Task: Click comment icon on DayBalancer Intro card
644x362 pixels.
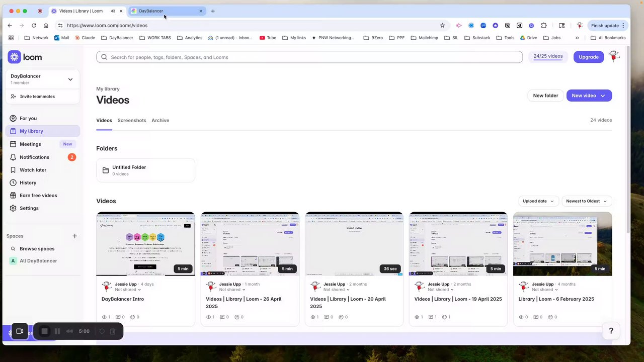Action: click(118, 317)
